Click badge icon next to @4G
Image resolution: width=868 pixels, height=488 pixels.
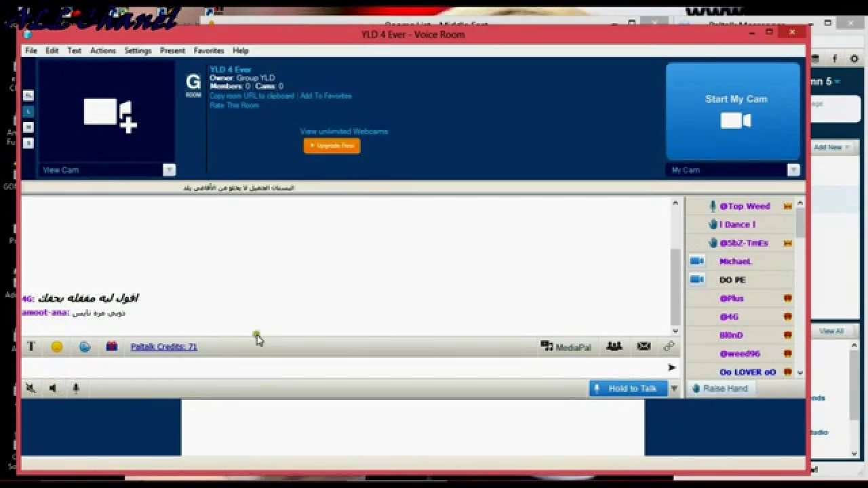(x=788, y=317)
